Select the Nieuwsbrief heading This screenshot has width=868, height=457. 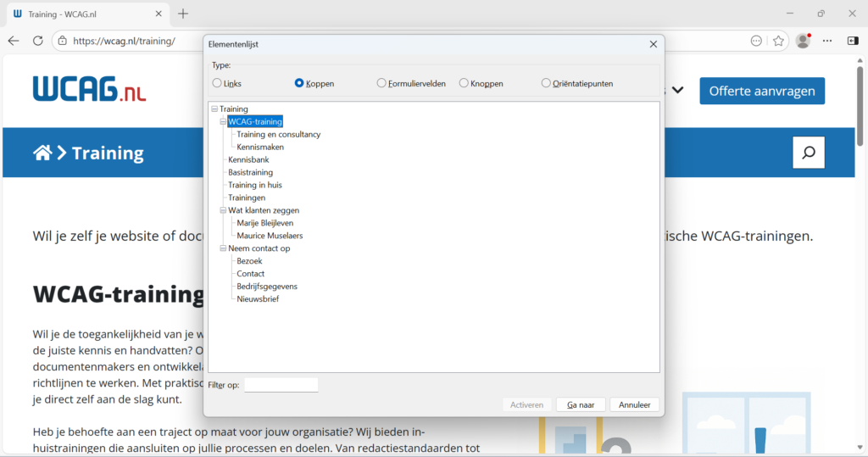[x=258, y=299]
